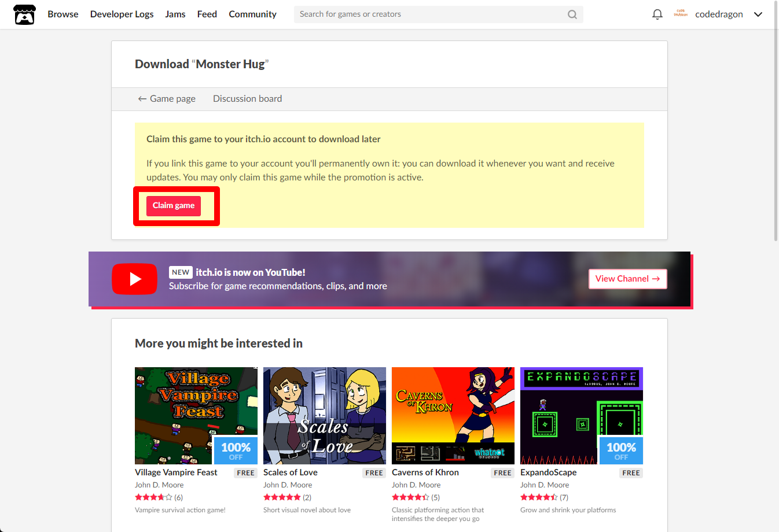Open John D. Moore under Scales of Love
This screenshot has width=779, height=532.
288,485
